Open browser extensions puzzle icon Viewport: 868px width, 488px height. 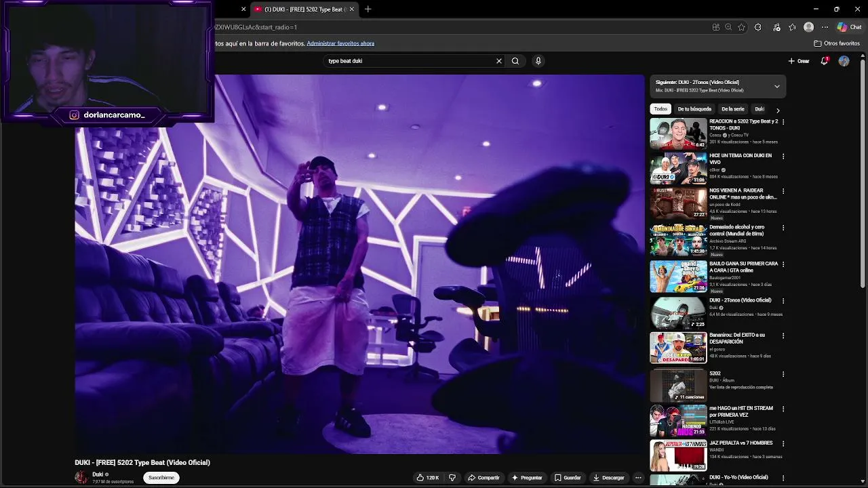(758, 27)
